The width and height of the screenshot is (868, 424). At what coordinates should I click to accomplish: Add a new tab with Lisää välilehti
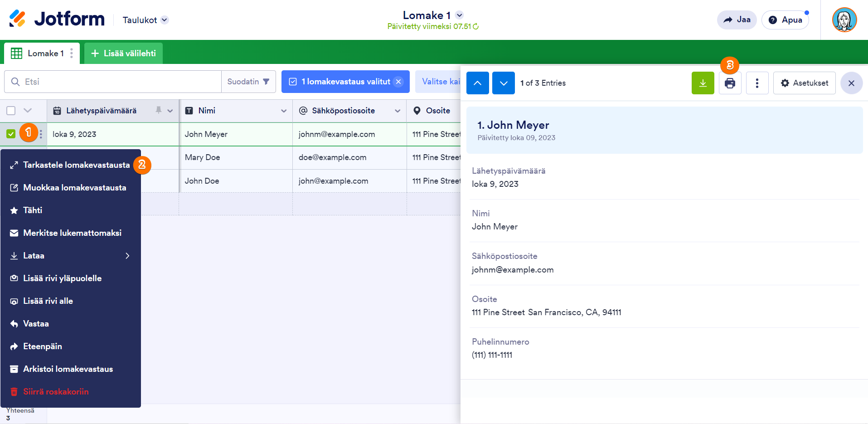(x=123, y=54)
